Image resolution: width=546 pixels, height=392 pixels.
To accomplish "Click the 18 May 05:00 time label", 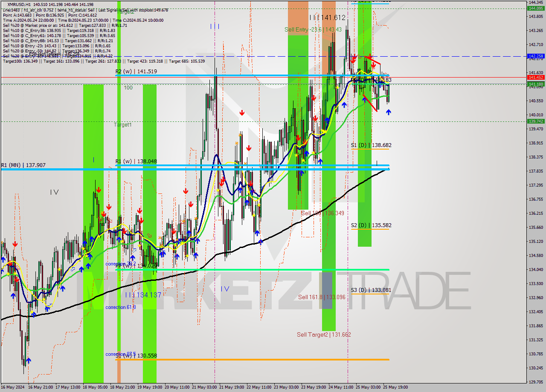I will tap(95, 387).
